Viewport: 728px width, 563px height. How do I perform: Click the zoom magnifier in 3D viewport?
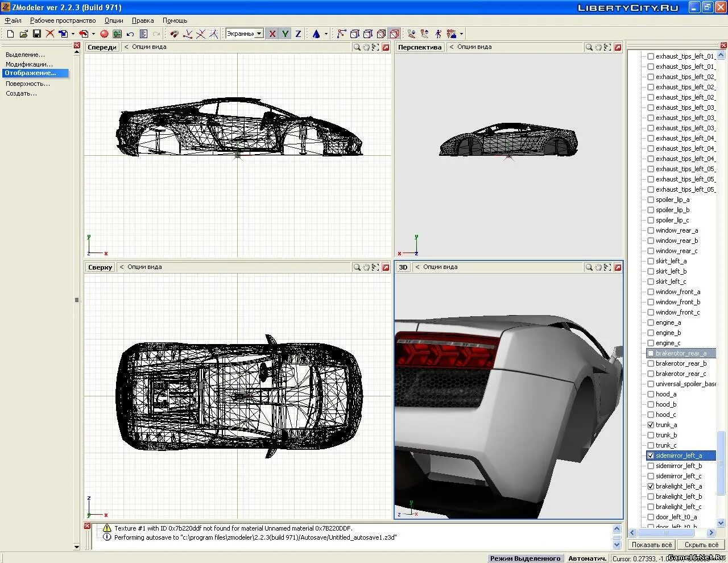[x=589, y=267]
